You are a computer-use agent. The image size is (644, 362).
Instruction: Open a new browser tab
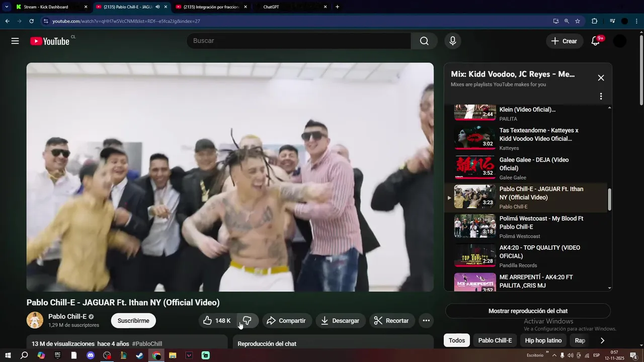(337, 7)
